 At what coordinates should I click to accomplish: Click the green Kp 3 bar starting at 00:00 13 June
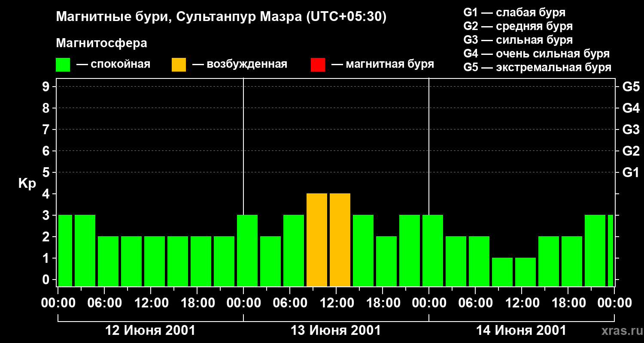tap(247, 250)
